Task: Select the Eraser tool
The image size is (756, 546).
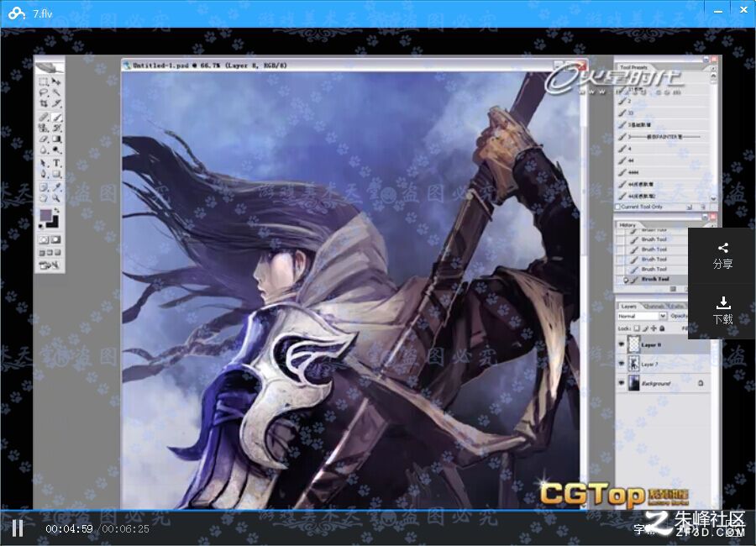Action: tap(44, 139)
